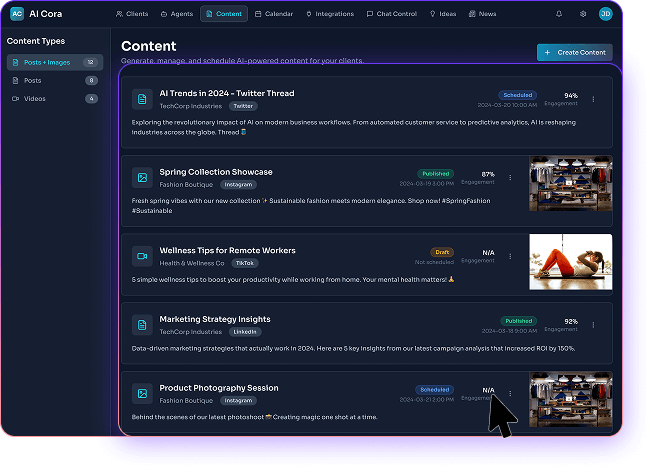Click the video icon of Wellness Tips post
Screen dimensions: 653x471
[x=142, y=256]
